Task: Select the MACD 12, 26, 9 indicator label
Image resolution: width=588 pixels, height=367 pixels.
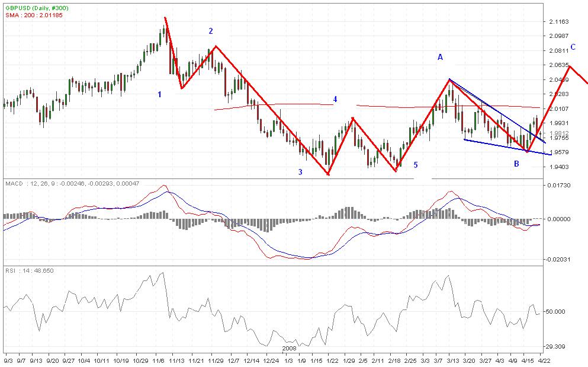Action: pyautogui.click(x=72, y=184)
